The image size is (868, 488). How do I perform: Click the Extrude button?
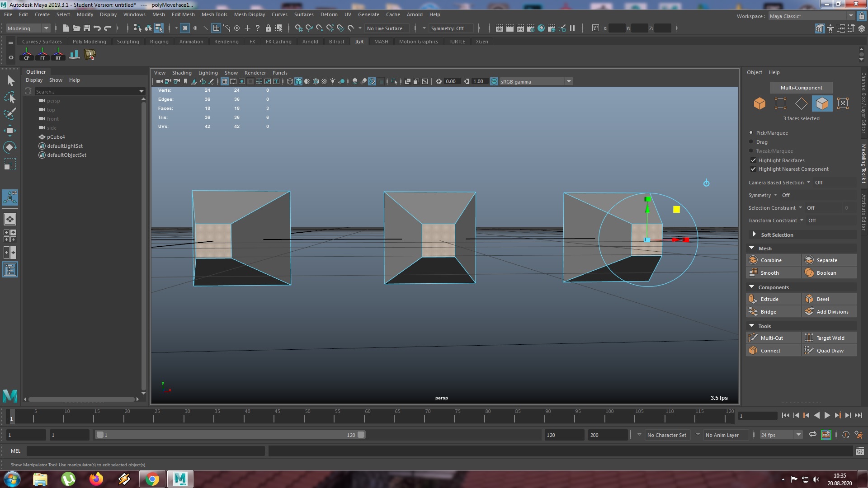click(x=769, y=299)
